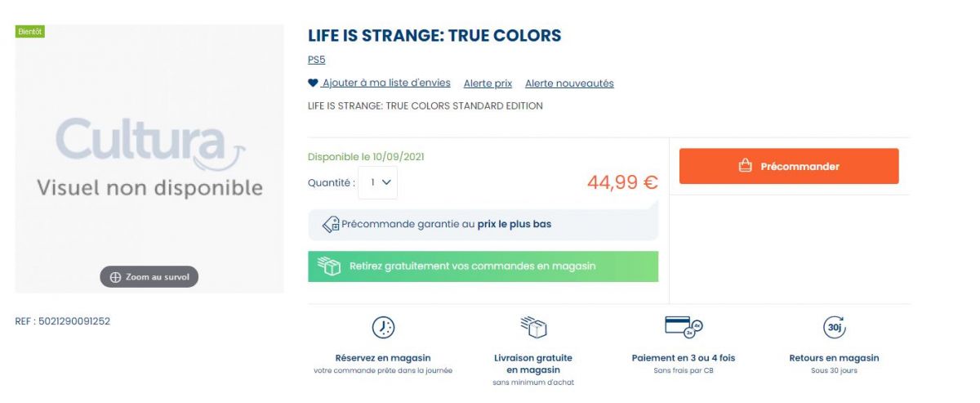
Task: Click the Zoom au survol pill
Action: (x=149, y=277)
